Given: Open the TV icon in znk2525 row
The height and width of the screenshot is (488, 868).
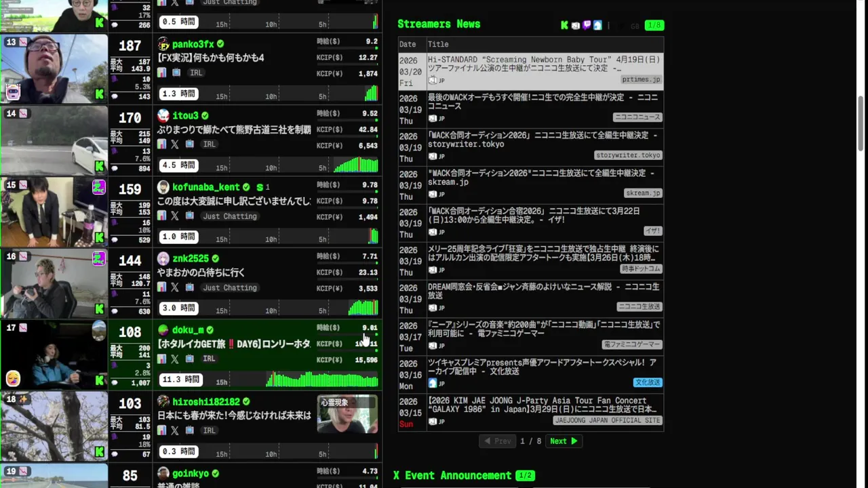Looking at the screenshot, I should tap(189, 287).
